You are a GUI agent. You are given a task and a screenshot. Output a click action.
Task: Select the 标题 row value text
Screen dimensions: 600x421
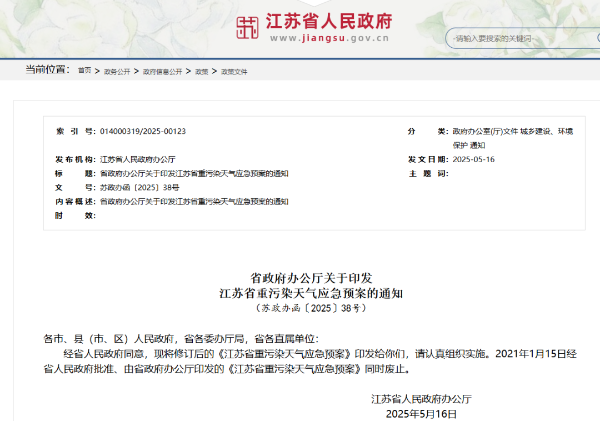(x=194, y=173)
